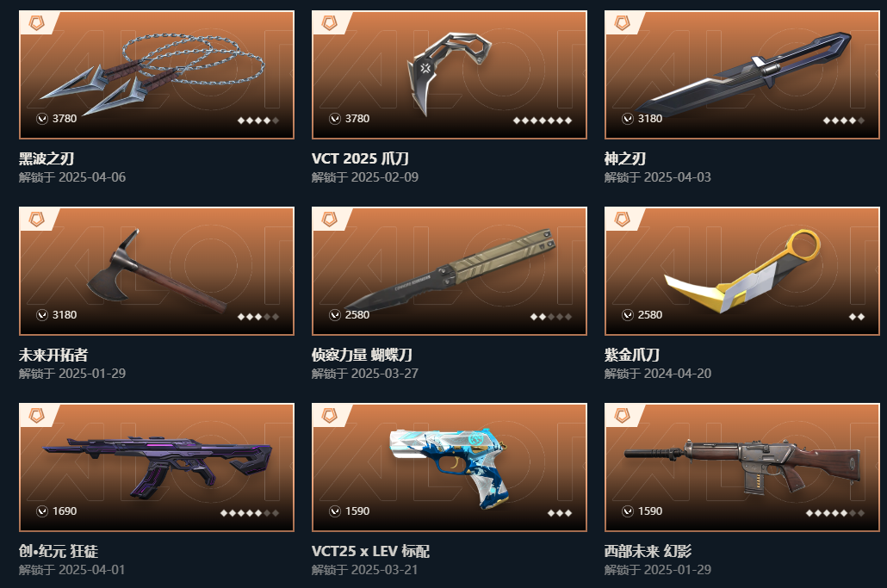Image resolution: width=887 pixels, height=588 pixels.
Task: Click the tier badge icon on 紫金爪刀 card
Action: (x=623, y=220)
